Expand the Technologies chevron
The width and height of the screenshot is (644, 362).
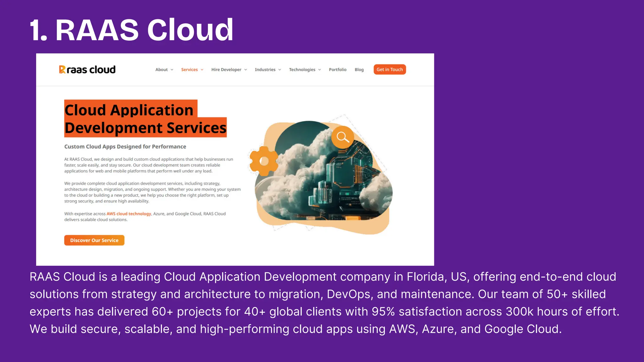[x=319, y=70]
